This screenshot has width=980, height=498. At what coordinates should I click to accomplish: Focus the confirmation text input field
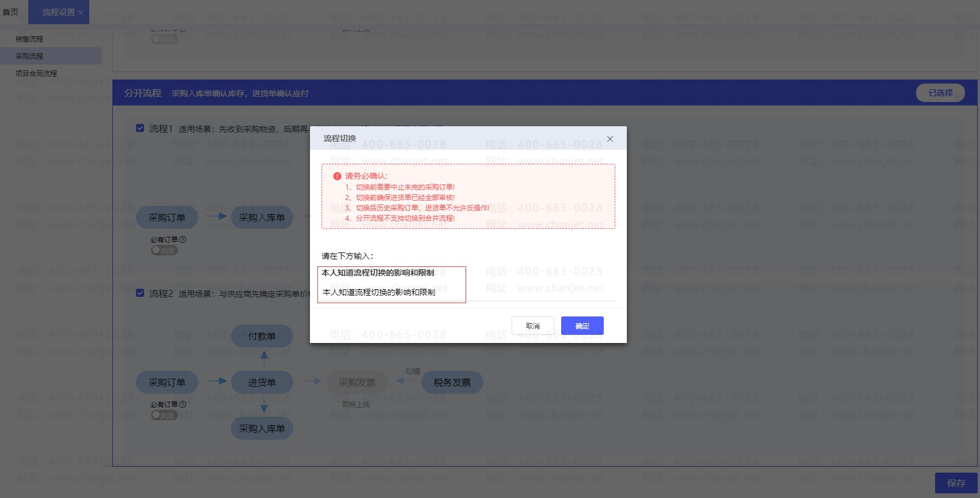(392, 292)
